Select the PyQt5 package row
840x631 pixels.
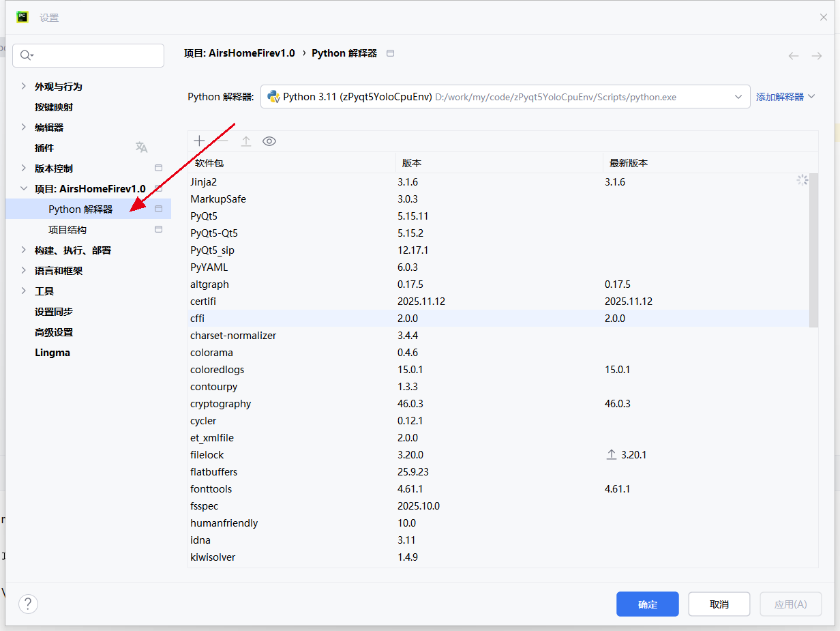pos(498,216)
